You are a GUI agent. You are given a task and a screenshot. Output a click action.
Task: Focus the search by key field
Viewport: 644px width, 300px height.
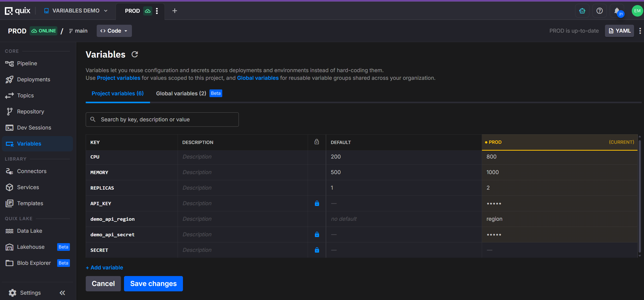click(162, 120)
